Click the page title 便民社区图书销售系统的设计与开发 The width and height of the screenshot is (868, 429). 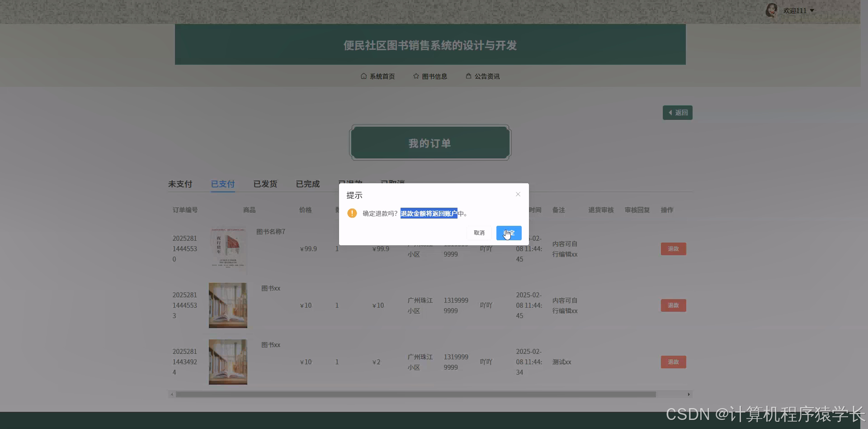point(430,45)
